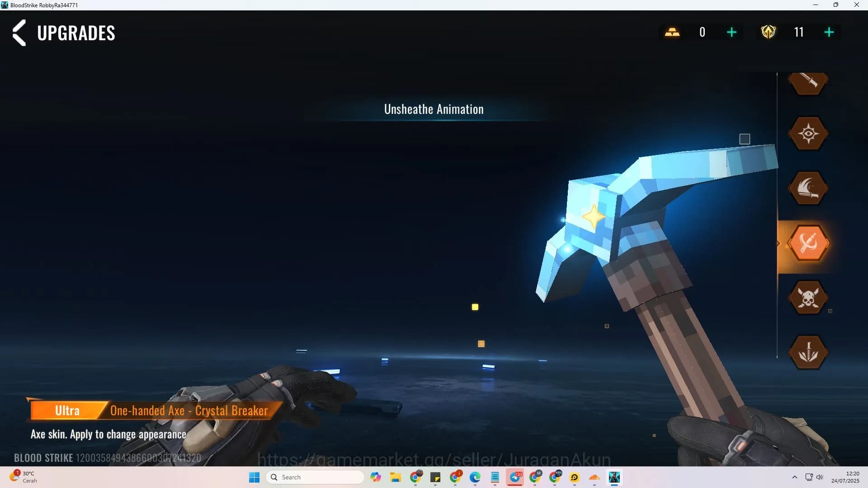Viewport: 868px width, 488px height.
Task: Open the Windows Start menu
Action: 254,477
